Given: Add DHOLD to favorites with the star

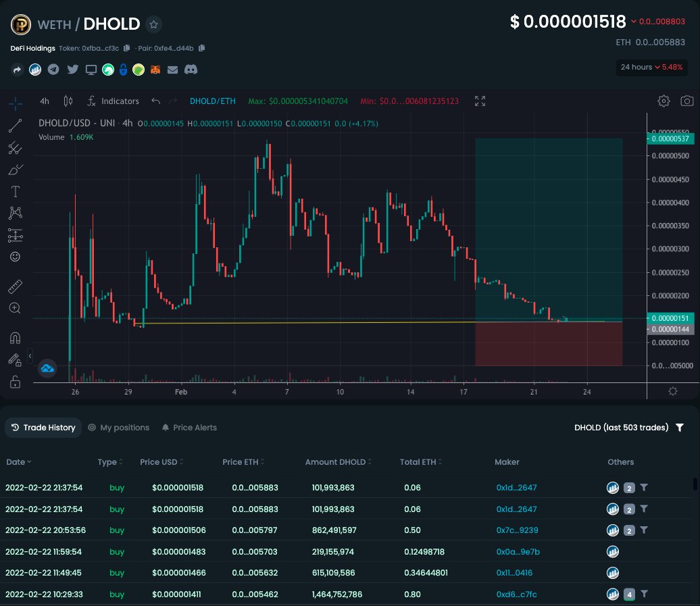Looking at the screenshot, I should point(154,24).
